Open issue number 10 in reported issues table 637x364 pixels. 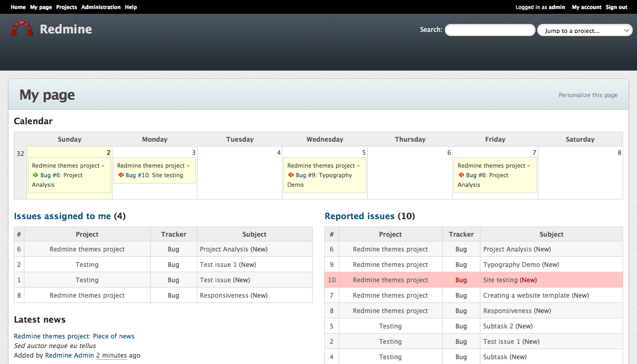332,280
